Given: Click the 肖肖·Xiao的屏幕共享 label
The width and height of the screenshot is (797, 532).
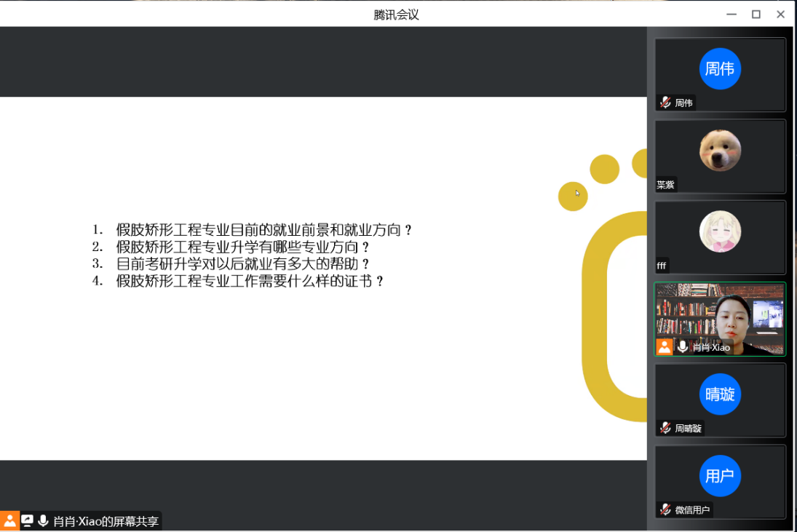Looking at the screenshot, I should [106, 521].
